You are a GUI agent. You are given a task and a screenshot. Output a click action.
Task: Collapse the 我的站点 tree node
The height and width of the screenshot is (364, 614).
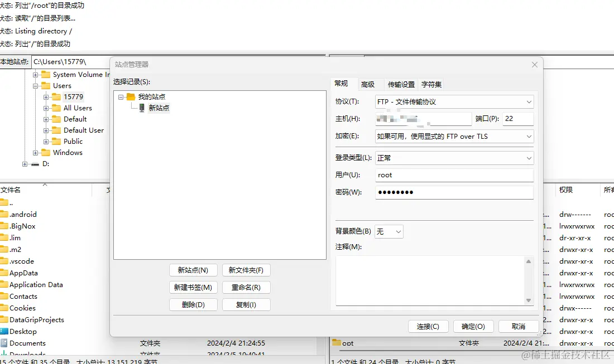pyautogui.click(x=121, y=97)
